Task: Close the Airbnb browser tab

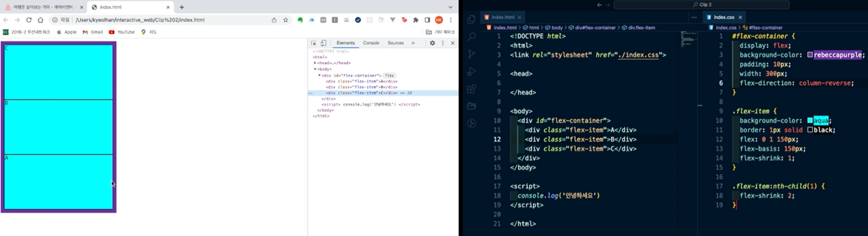Action: [x=81, y=7]
